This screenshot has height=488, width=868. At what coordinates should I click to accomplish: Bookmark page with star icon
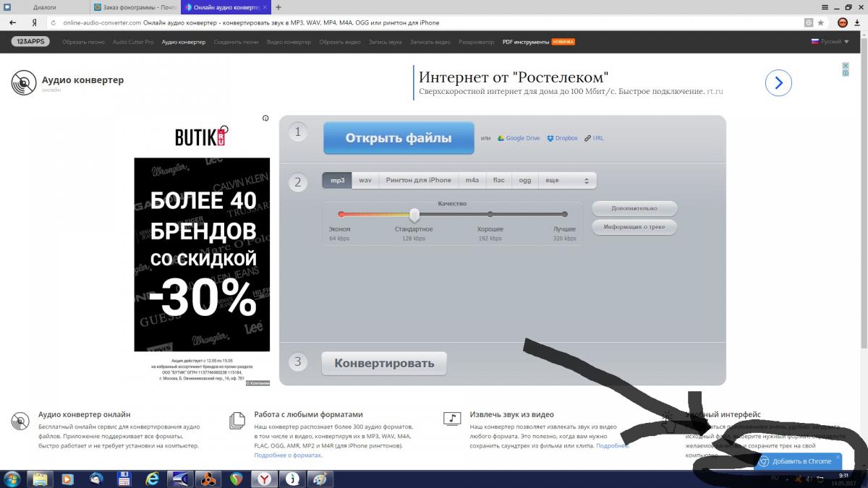pos(821,22)
